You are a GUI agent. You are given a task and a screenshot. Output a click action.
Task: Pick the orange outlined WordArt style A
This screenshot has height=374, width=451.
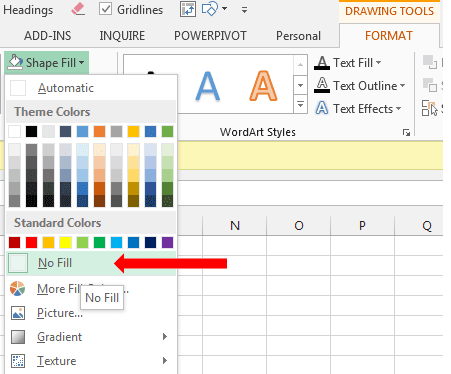(263, 86)
